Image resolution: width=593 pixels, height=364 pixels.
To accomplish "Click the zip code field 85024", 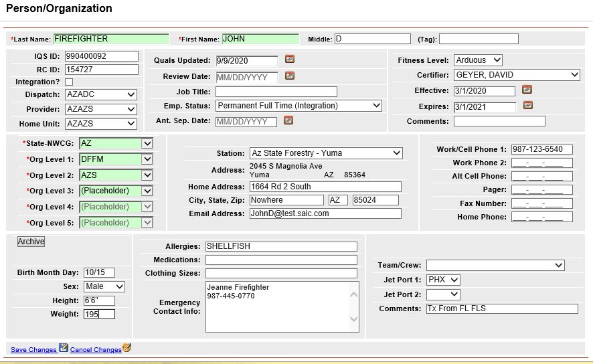I will 375,200.
